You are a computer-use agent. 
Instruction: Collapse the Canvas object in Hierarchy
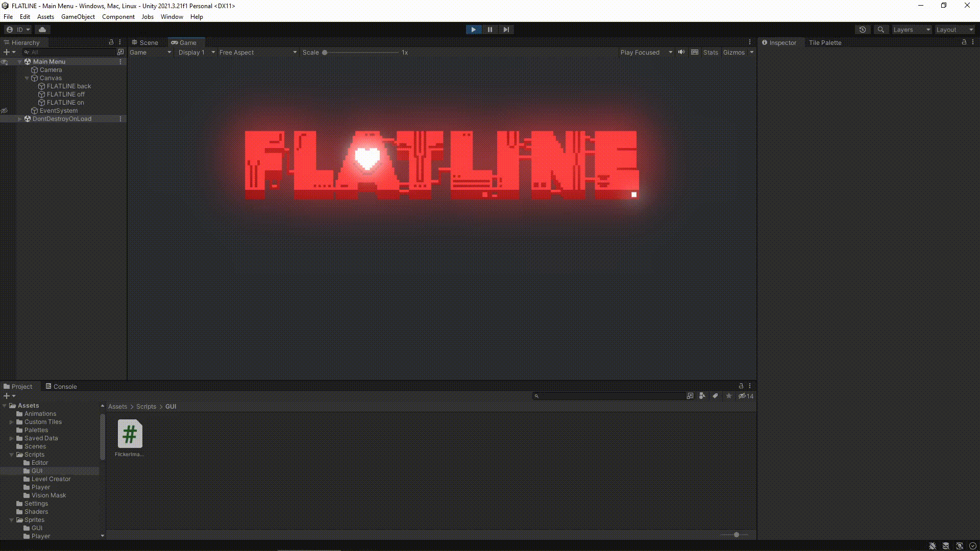[27, 78]
